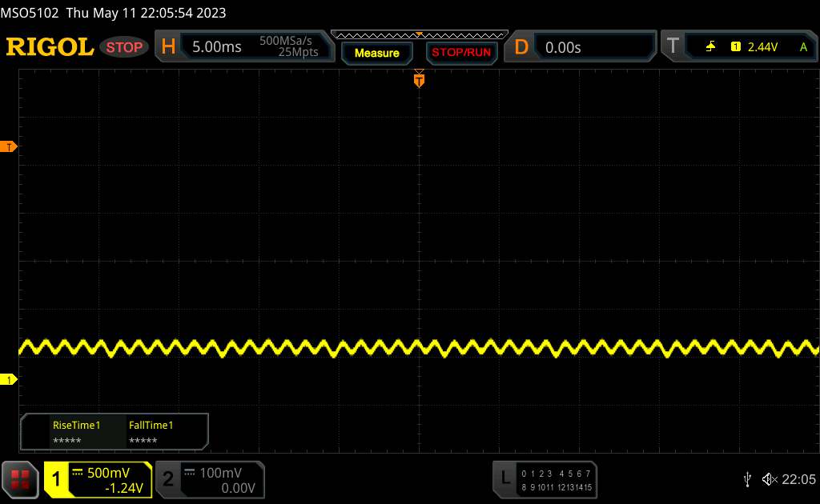
Task: Click digital channels 0-7 label row
Action: tap(556, 474)
